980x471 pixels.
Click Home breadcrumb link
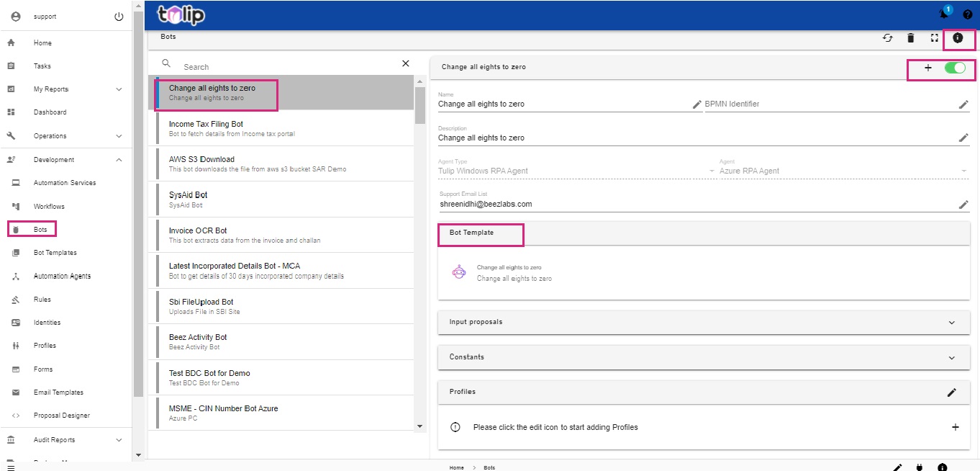coord(456,467)
